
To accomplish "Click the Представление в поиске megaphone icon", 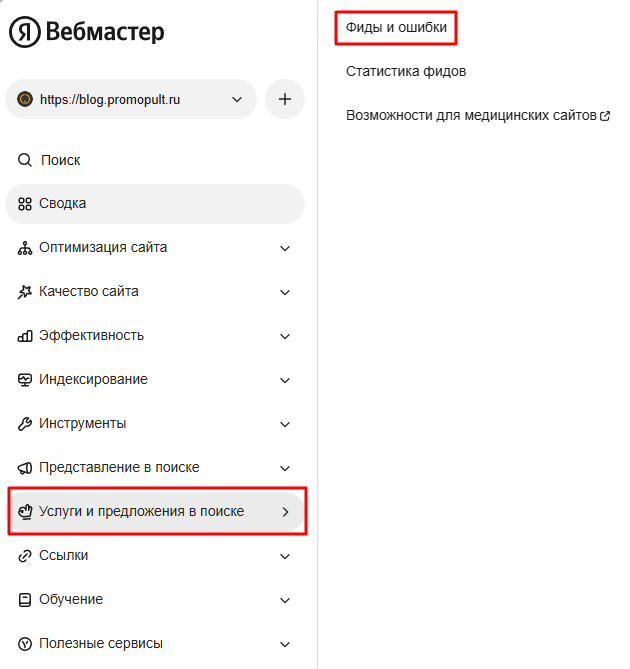I will click(x=25, y=468).
